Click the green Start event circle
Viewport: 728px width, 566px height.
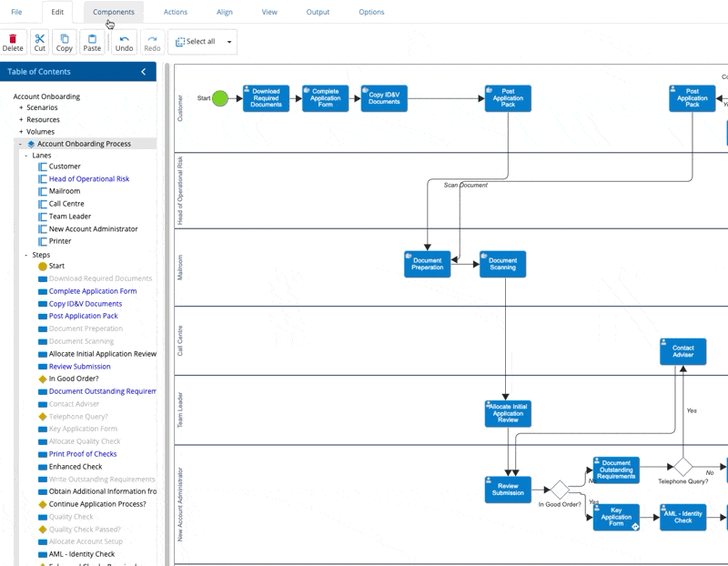click(220, 98)
